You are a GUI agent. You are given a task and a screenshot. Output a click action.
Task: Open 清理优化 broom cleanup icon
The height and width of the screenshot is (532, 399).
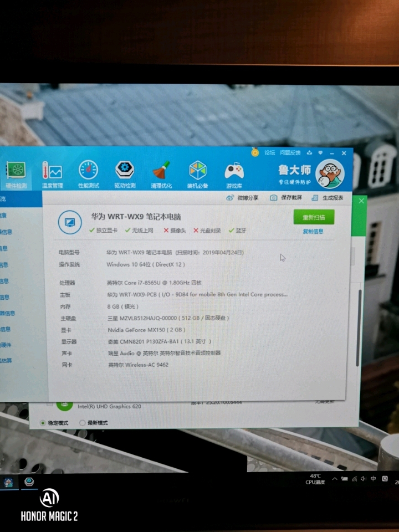pos(161,173)
